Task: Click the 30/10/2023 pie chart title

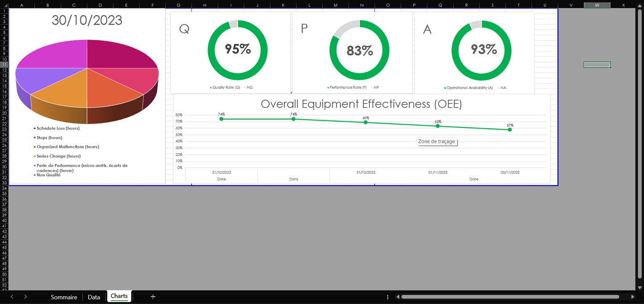Action: [87, 21]
